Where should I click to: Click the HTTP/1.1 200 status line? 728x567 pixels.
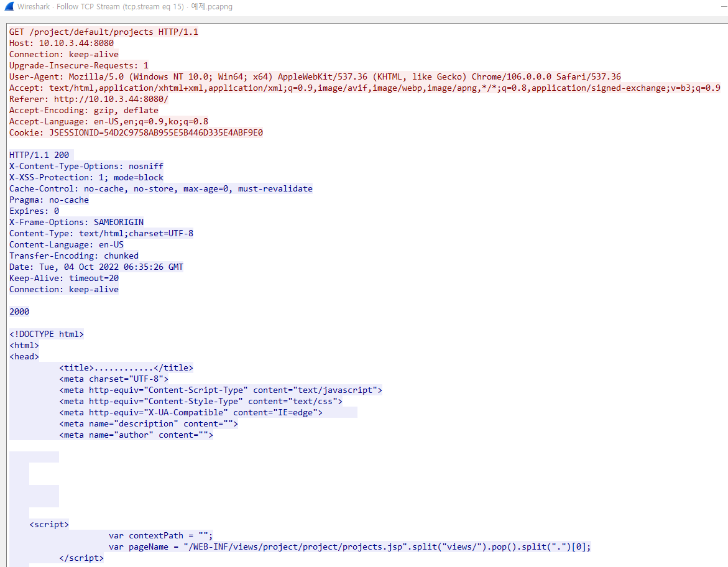39,155
